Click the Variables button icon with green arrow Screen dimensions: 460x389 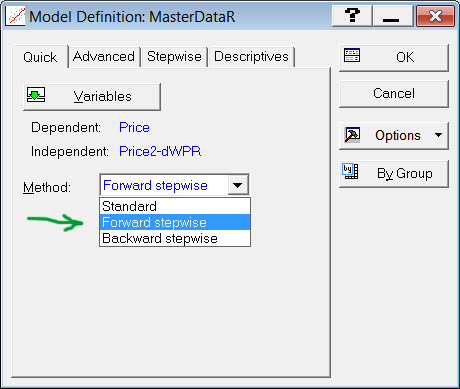point(36,95)
